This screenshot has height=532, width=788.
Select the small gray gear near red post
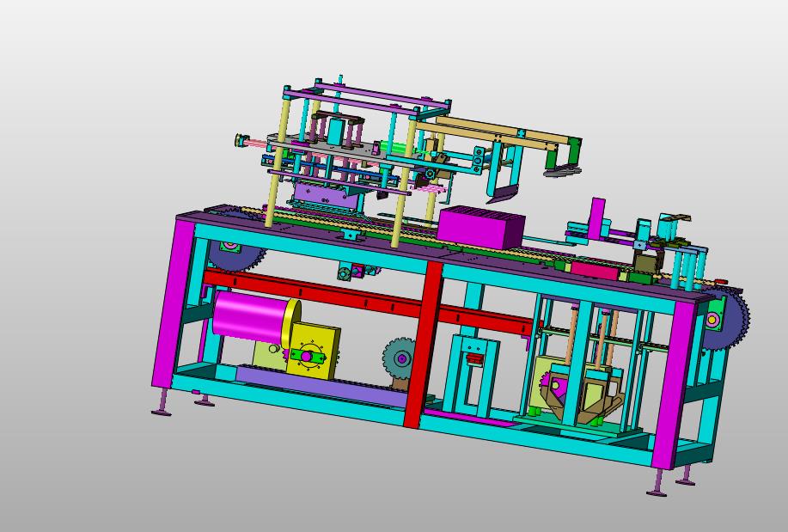(x=400, y=359)
